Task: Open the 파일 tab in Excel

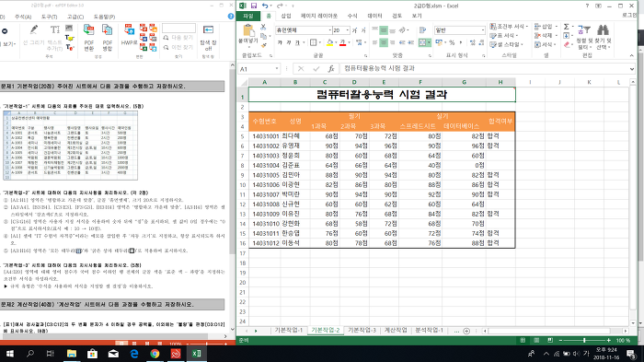Action: tap(248, 16)
